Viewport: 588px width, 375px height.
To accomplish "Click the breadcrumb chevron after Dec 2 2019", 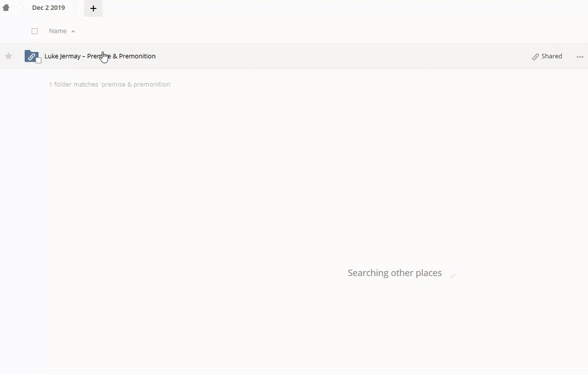I will [x=76, y=8].
